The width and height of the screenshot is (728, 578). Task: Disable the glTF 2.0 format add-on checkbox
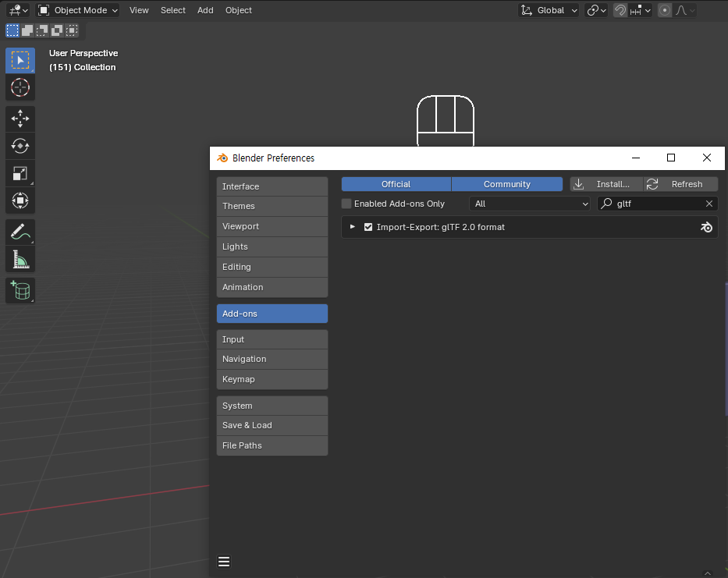click(368, 227)
